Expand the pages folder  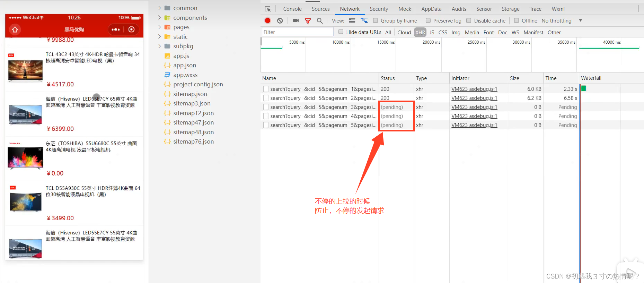click(159, 27)
